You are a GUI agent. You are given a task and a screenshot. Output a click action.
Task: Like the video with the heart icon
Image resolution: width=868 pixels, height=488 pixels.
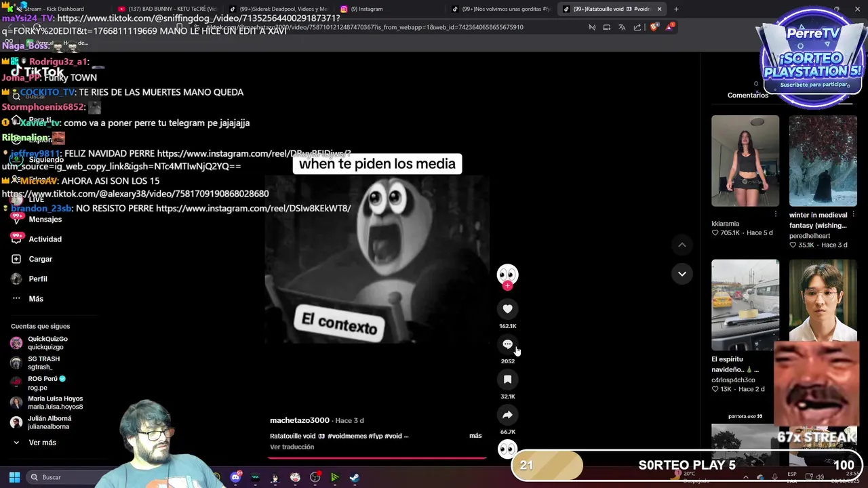(507, 309)
